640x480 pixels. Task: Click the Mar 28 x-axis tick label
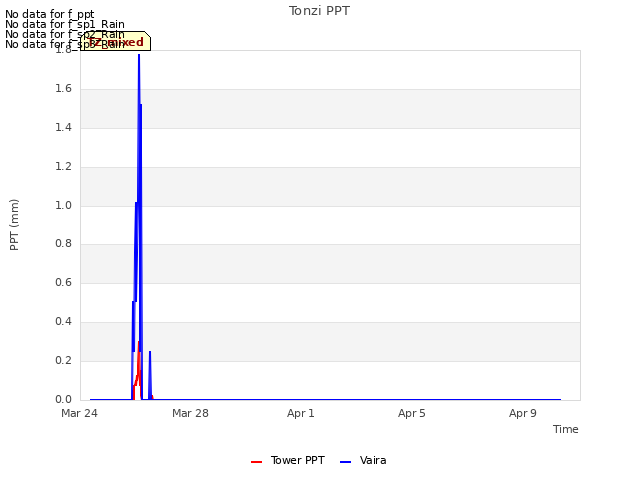190,413
